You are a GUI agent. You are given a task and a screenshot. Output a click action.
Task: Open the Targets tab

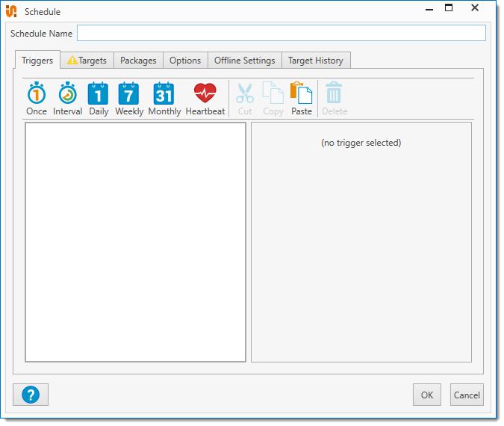[x=87, y=61]
